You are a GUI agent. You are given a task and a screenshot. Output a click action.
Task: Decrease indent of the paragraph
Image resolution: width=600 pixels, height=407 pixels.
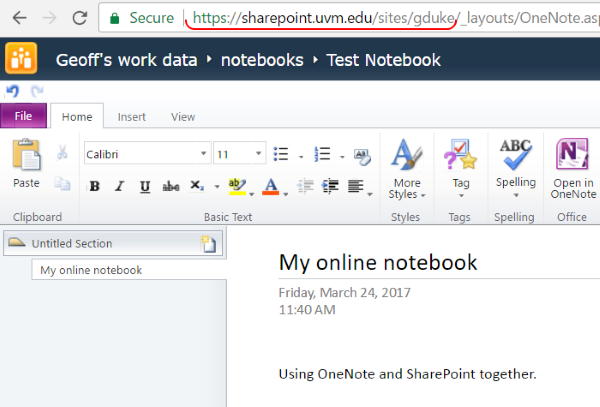click(305, 186)
